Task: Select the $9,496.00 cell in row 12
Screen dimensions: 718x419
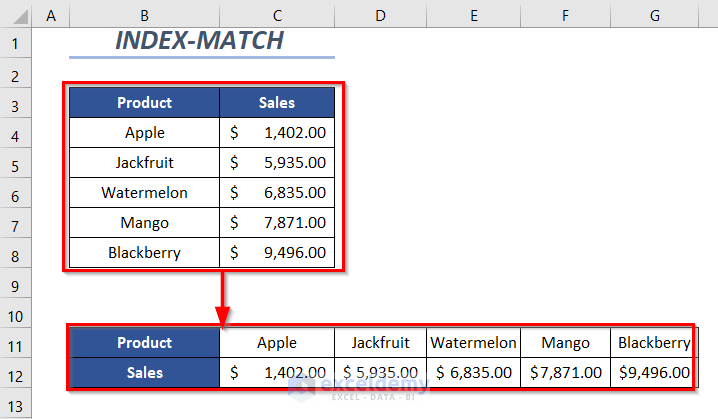Action: [654, 373]
